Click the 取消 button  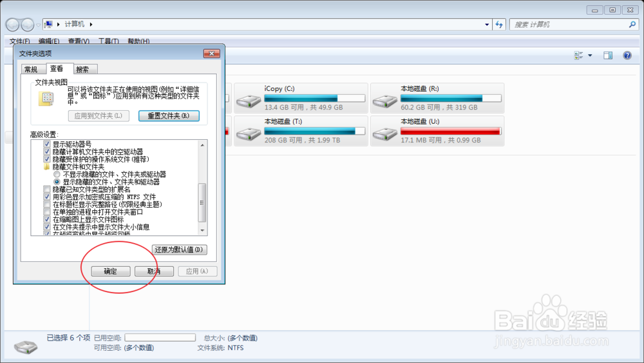(154, 271)
